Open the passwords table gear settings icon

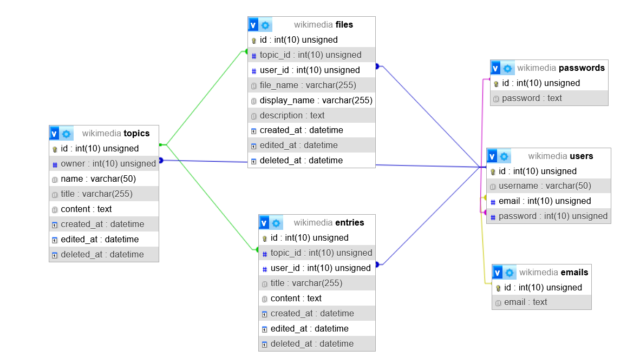click(x=507, y=68)
